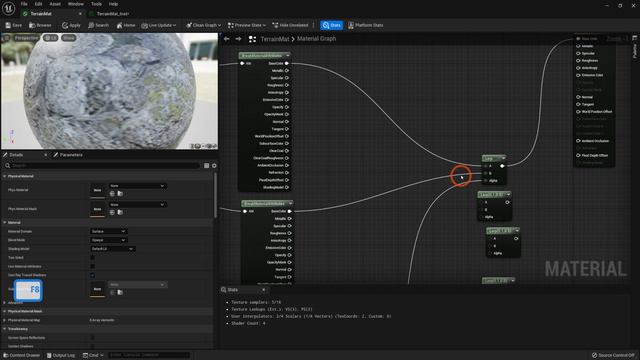Collapse the Physical Material section
Image resolution: width=640 pixels, height=360 pixels.
point(4,176)
